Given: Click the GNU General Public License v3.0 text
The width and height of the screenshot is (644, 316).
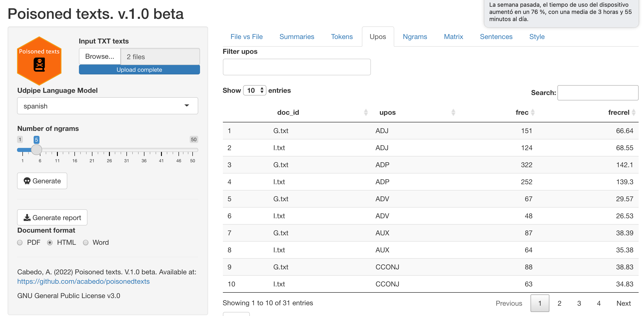Looking at the screenshot, I should click(x=68, y=296).
